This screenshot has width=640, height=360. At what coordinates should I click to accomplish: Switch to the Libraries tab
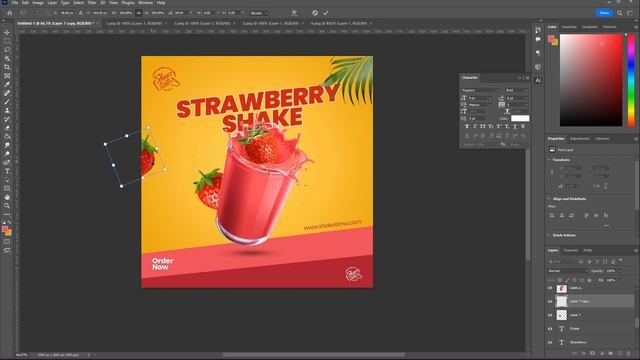pyautogui.click(x=602, y=139)
